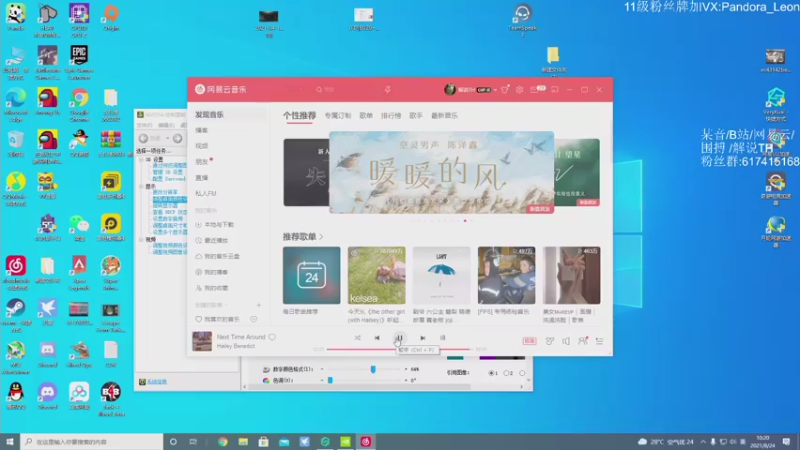Collapse the 3D 设置 tree node in NVIDIA panel
The image size is (800, 450).
(141, 159)
